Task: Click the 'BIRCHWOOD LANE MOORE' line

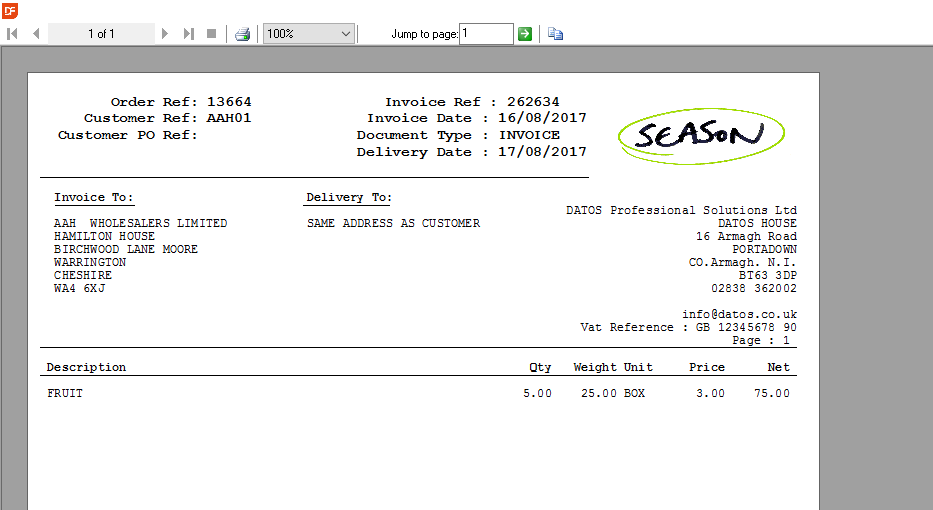Action: pos(126,249)
